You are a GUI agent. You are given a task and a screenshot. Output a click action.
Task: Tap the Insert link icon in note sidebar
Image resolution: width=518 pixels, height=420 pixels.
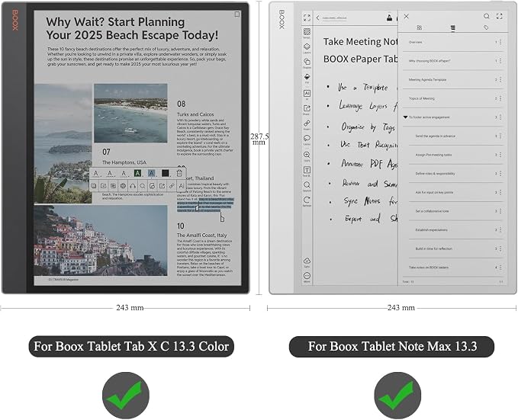[307, 124]
